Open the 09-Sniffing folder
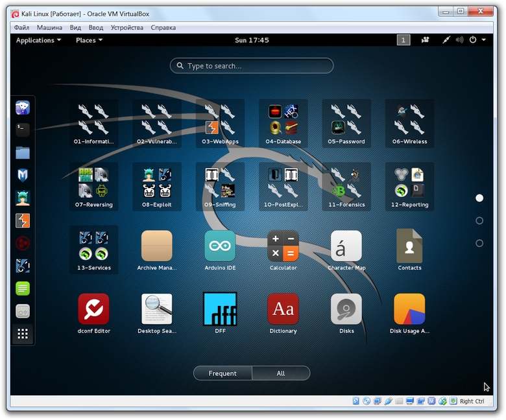This screenshot has width=506, height=420. click(220, 187)
